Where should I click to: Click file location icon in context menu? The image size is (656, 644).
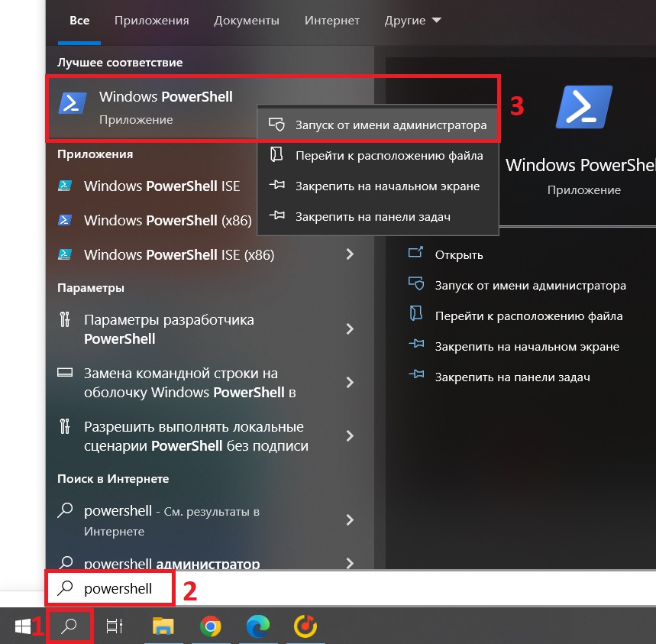pos(276,155)
